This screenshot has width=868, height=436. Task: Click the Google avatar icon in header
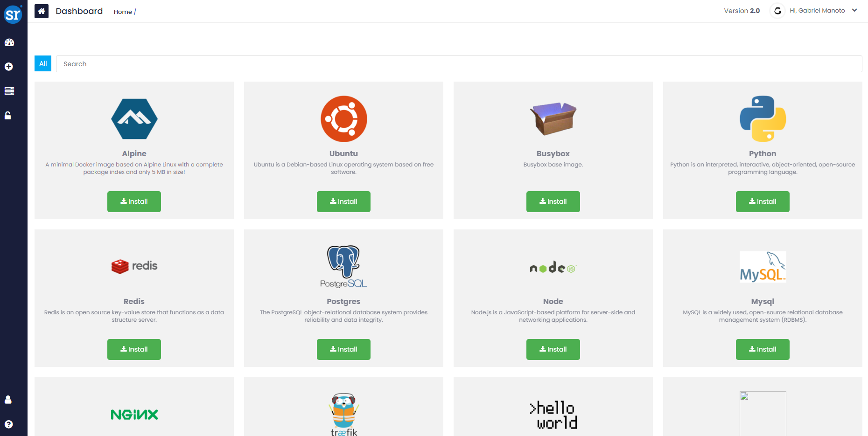click(777, 11)
